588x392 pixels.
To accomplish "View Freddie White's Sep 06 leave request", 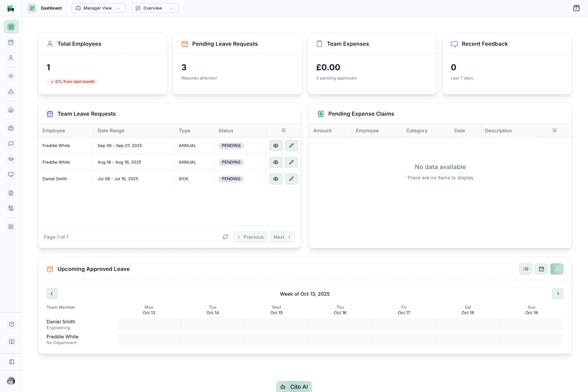I will [275, 146].
